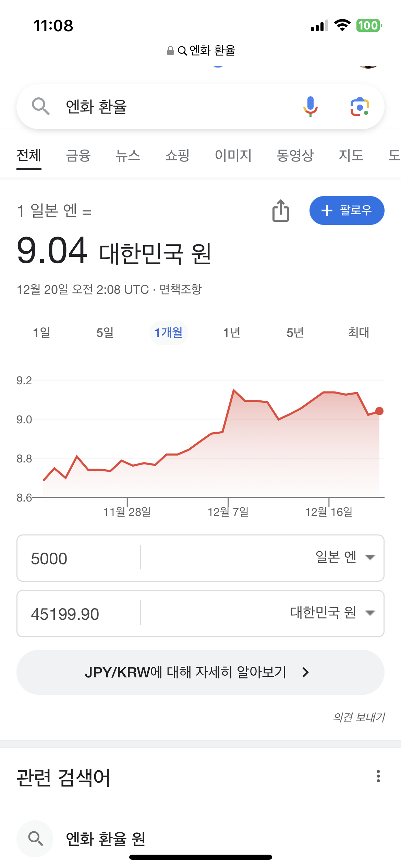The image size is (401, 868).
Task: Select the 5년 chart range
Action: coord(295,333)
